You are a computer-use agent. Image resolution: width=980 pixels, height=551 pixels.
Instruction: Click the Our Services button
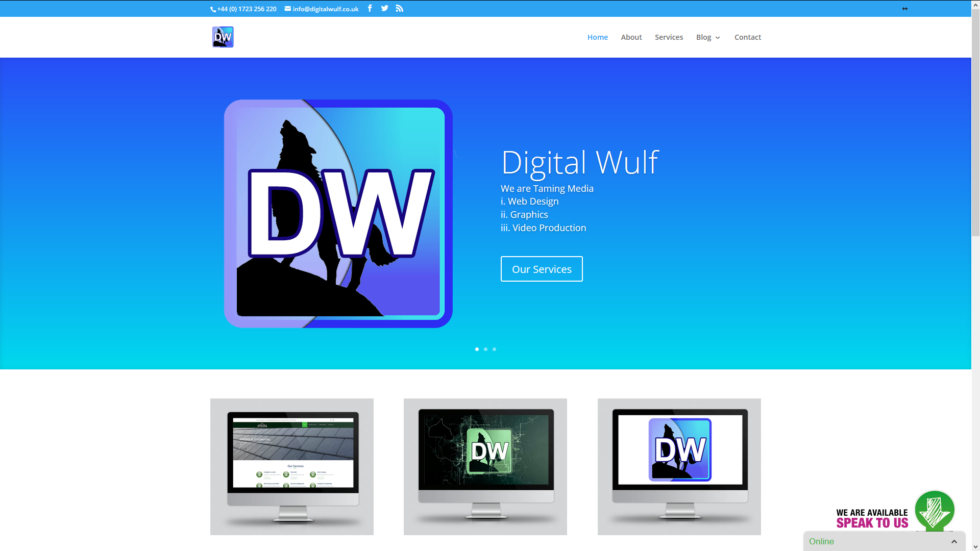[x=541, y=269]
